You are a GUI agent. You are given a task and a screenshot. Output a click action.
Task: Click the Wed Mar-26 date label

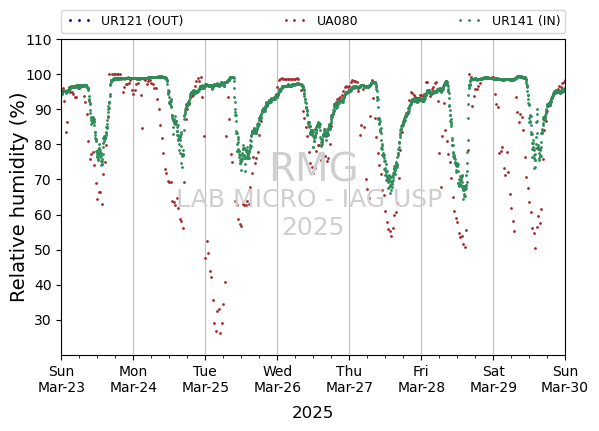pos(277,379)
